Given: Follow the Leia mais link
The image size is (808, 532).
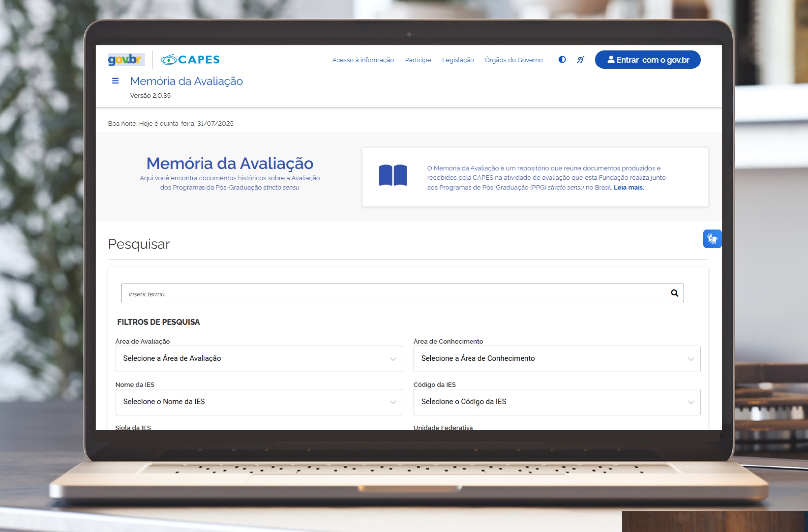Looking at the screenshot, I should (628, 188).
